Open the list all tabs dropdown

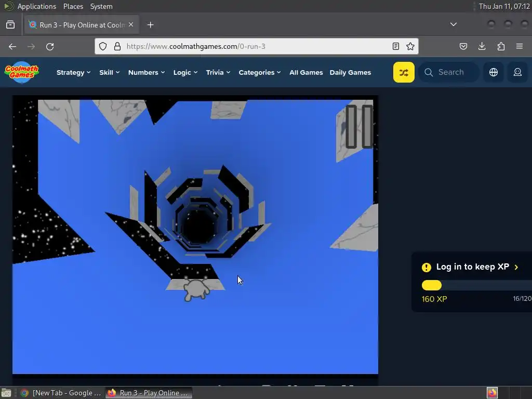tap(453, 24)
